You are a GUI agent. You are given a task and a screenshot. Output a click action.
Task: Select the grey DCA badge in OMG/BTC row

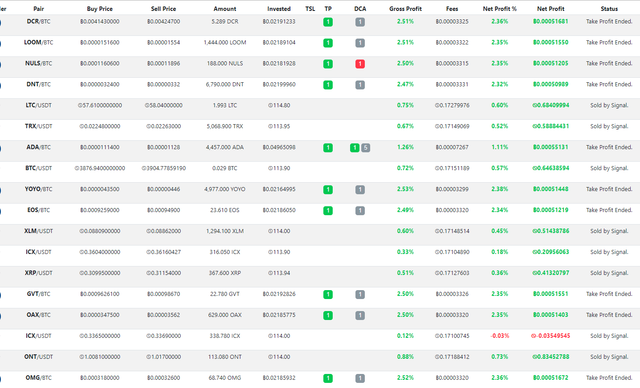coord(360,378)
